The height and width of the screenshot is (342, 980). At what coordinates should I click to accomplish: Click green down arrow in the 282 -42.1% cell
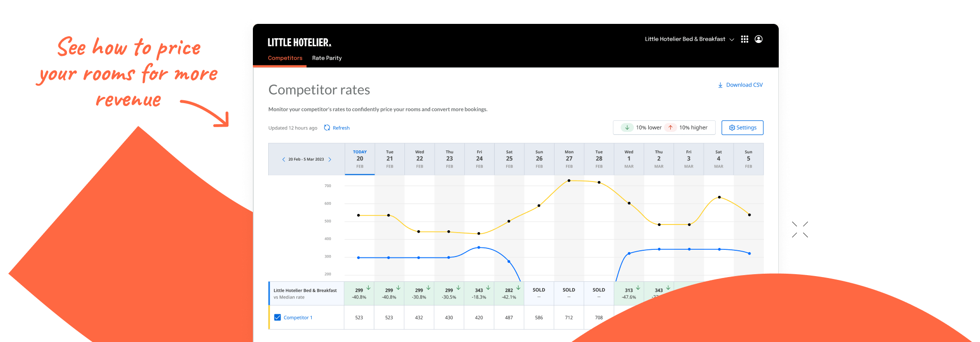(x=518, y=288)
